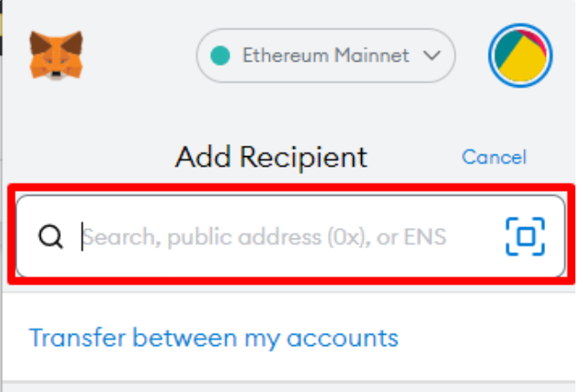Scan a recipient address with the QR scanner
The height and width of the screenshot is (392, 578).
(525, 236)
